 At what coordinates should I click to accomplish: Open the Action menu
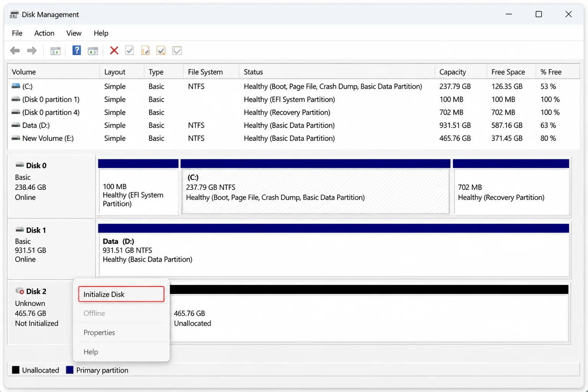pyautogui.click(x=44, y=33)
